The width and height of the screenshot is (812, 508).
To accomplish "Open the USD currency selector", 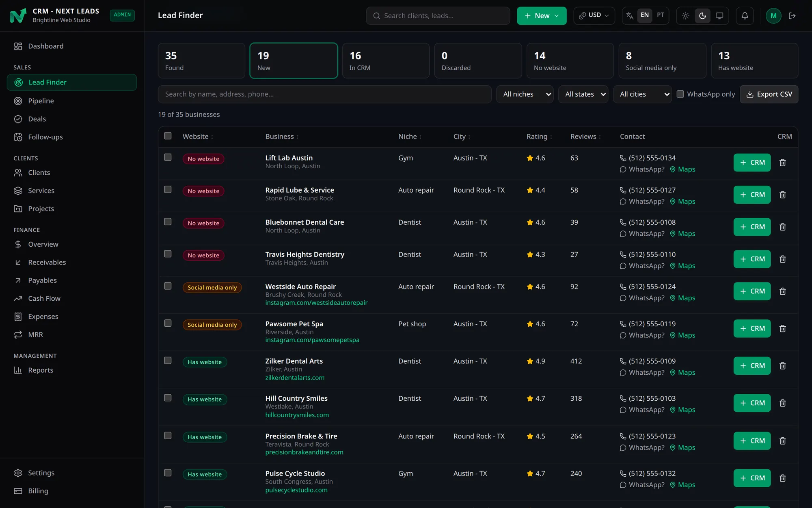I will coord(594,15).
